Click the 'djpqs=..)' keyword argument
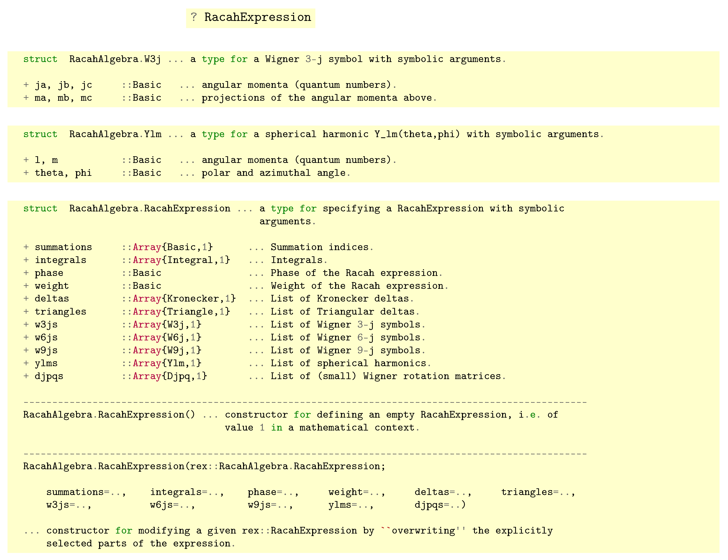728x560 pixels. [x=440, y=505]
